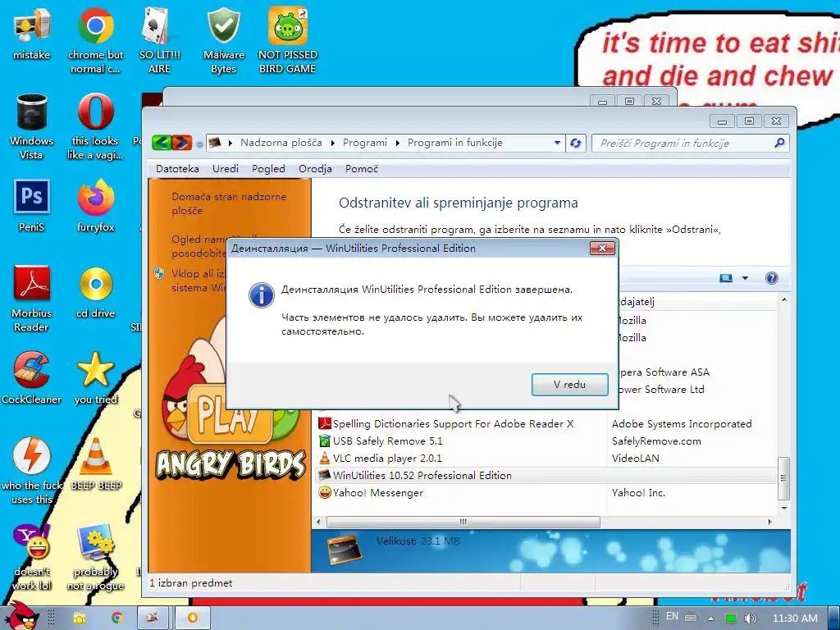Select 'USB Safely Remove 5.1' row

click(546, 441)
